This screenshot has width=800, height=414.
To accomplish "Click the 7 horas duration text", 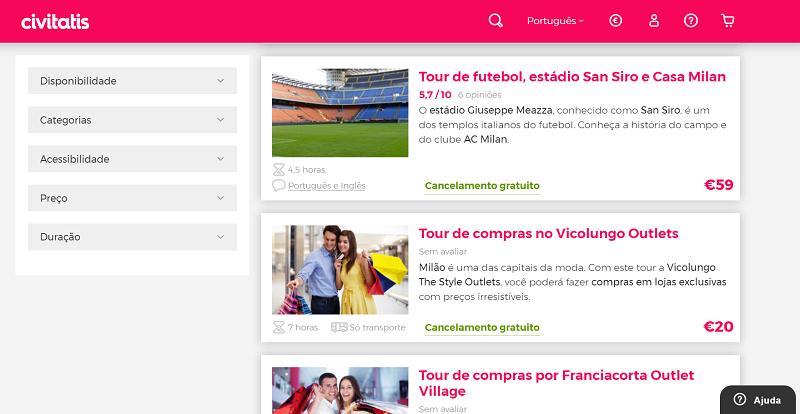I will pyautogui.click(x=304, y=327).
